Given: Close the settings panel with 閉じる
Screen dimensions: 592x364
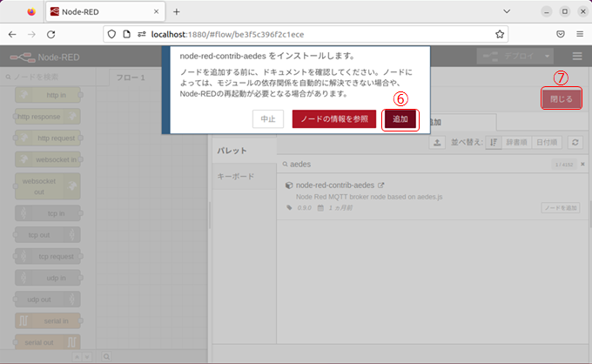Looking at the screenshot, I should [x=562, y=99].
